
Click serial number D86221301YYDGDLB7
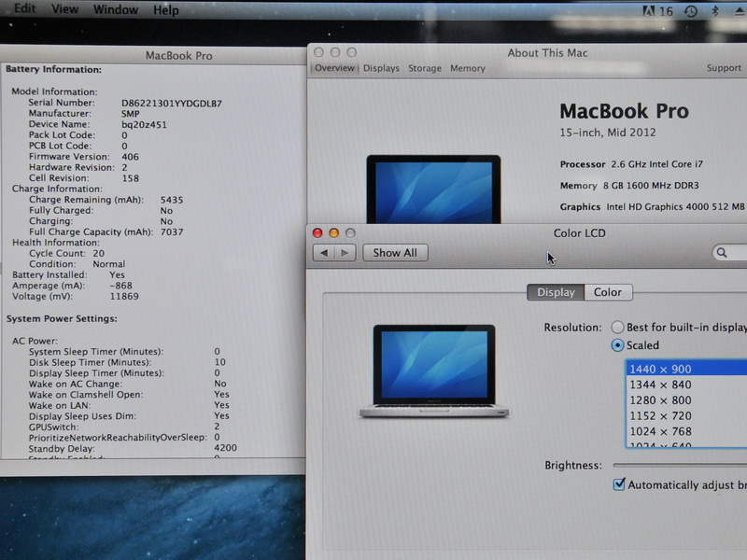172,104
